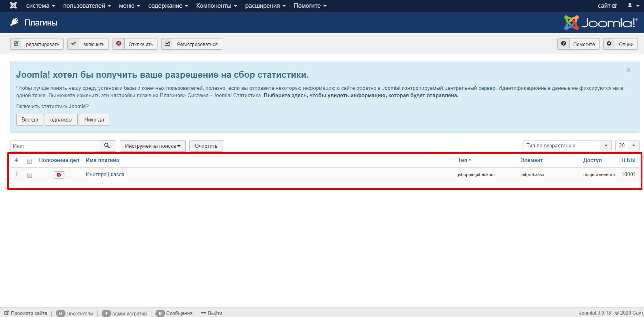Open the Компоненты menu
This screenshot has width=644, height=317.
(217, 6)
